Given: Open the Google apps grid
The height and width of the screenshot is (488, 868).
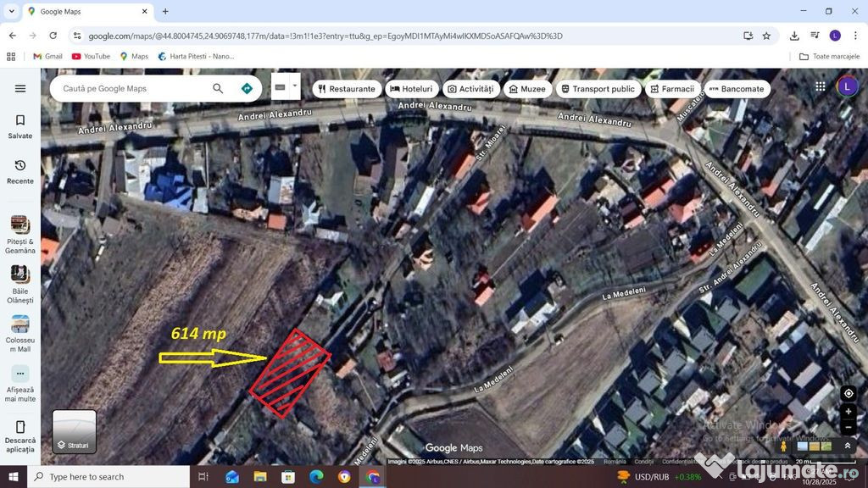Looking at the screenshot, I should coord(821,86).
